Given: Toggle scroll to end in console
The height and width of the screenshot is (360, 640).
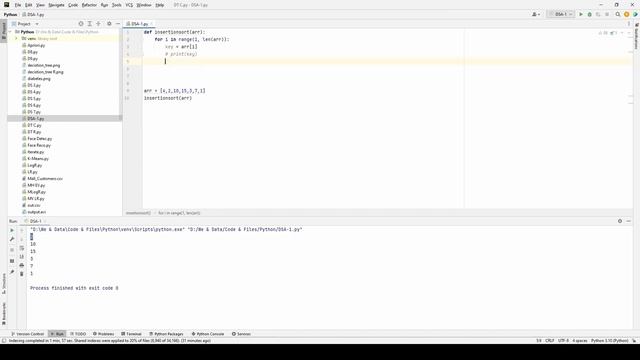Looking at the screenshot, I should tap(22, 256).
